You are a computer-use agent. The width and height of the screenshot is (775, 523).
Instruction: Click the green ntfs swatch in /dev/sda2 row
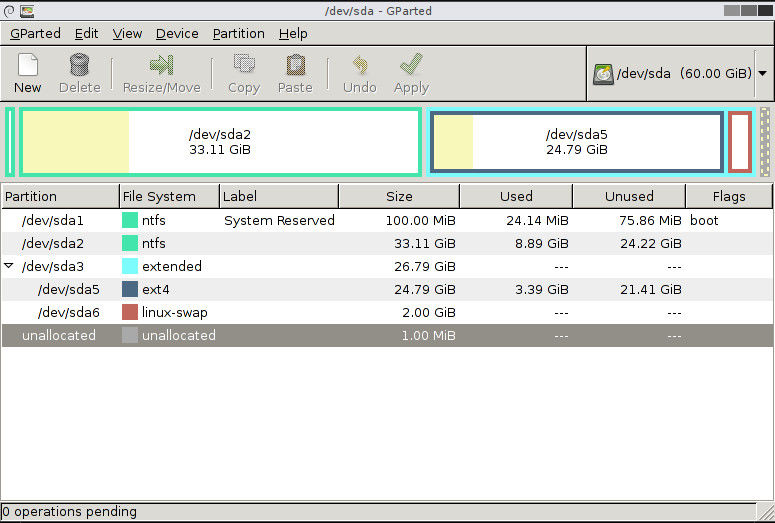coord(129,243)
